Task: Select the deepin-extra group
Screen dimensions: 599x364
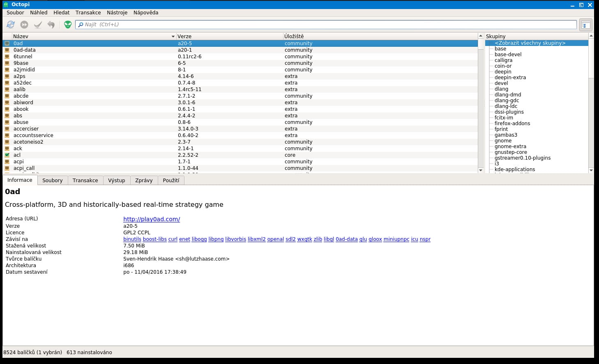Action: pos(510,78)
